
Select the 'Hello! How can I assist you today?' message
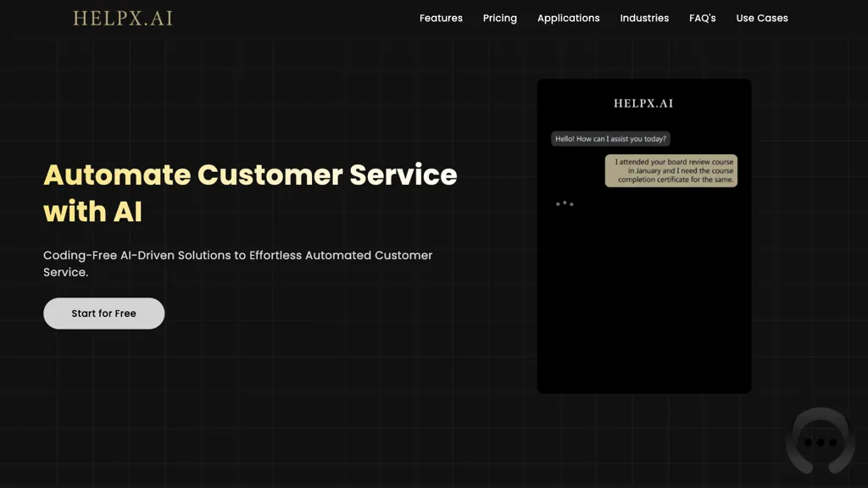610,138
